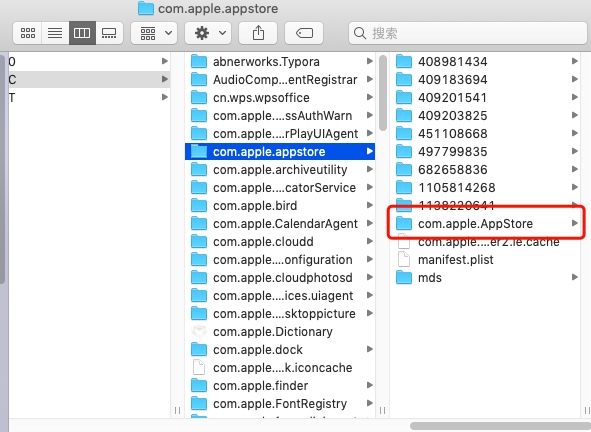Viewport: 591px width, 432px height.
Task: Open the com.apple.finder folder
Action: (280, 386)
